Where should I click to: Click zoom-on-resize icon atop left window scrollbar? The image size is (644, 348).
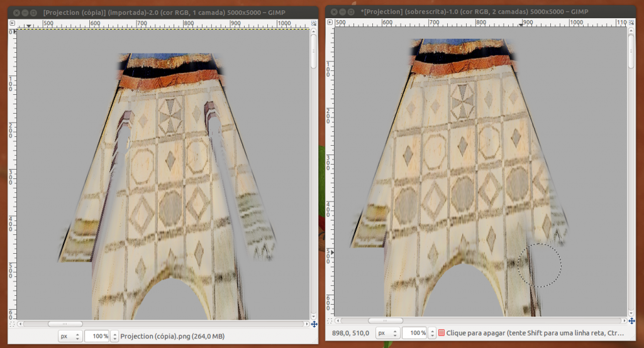[x=314, y=23]
